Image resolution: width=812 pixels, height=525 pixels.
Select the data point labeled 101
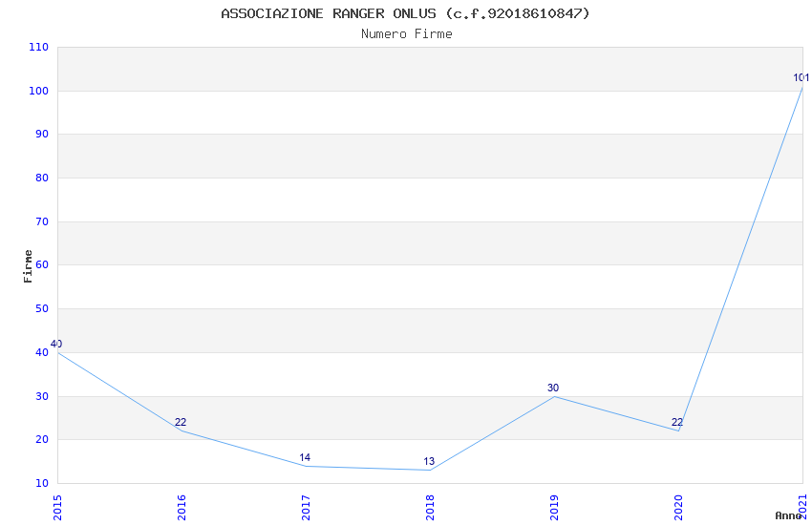point(802,87)
